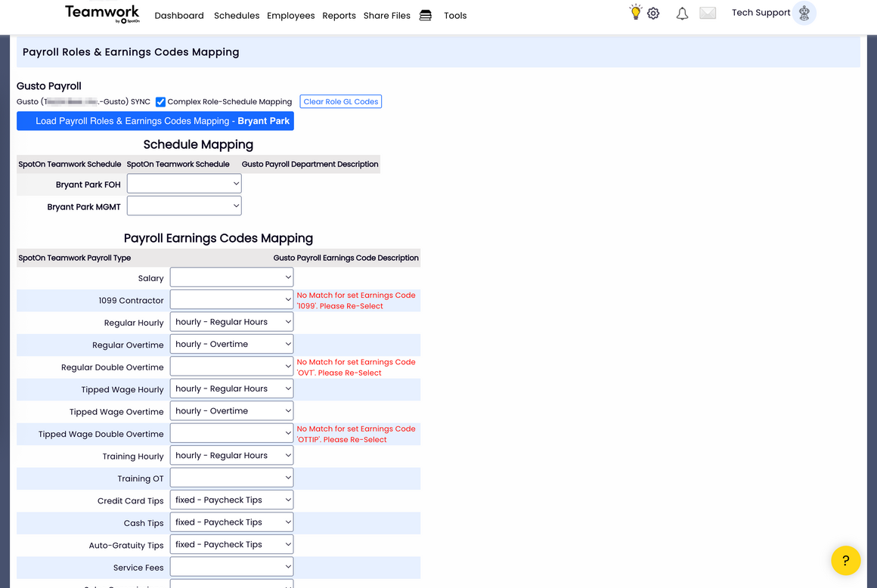The image size is (877, 588).
Task: Open the Service Fees dropdown
Action: point(231,567)
